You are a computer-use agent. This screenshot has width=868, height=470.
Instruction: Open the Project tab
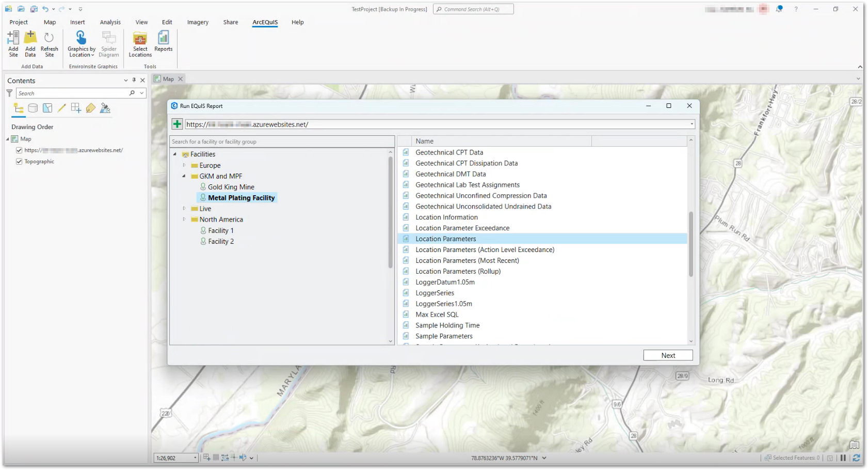tap(19, 22)
